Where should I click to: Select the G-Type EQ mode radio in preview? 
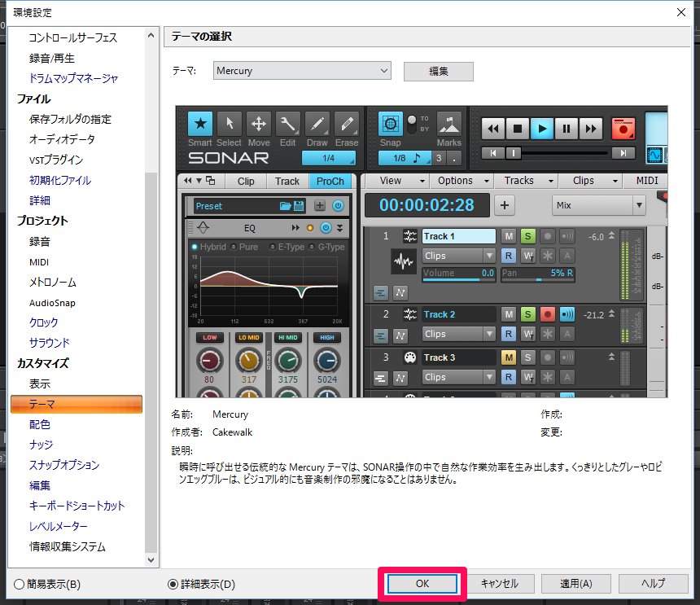click(x=312, y=247)
